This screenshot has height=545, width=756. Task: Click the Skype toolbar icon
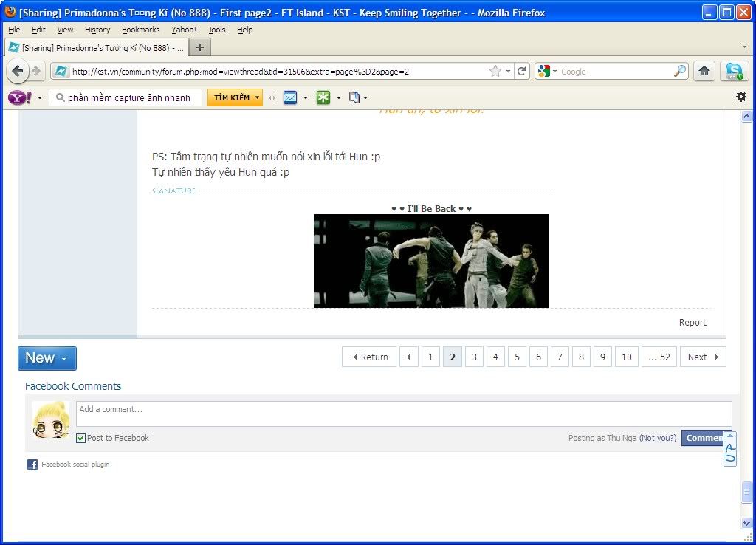(x=734, y=72)
